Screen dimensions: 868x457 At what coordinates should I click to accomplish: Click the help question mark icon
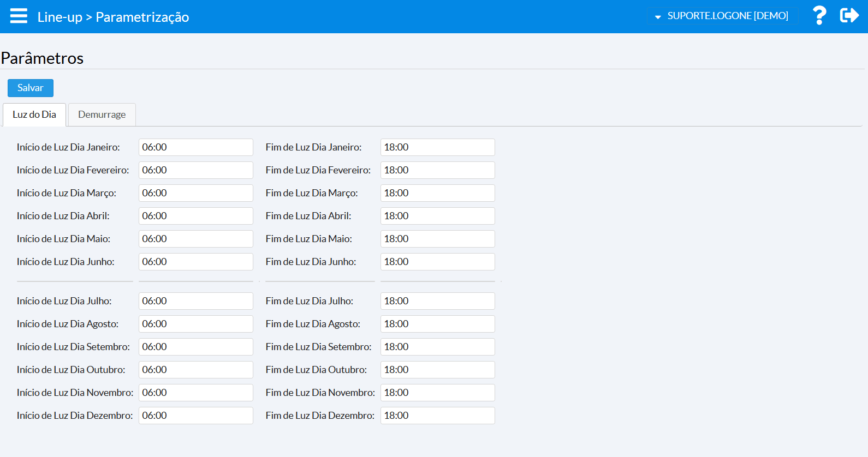point(819,16)
